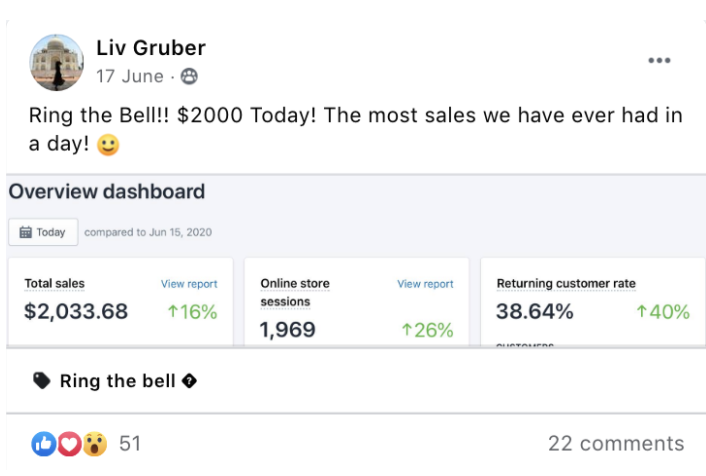Viewport: 706px width, 476px height.
Task: Click the Love heart reaction icon
Action: click(x=69, y=444)
